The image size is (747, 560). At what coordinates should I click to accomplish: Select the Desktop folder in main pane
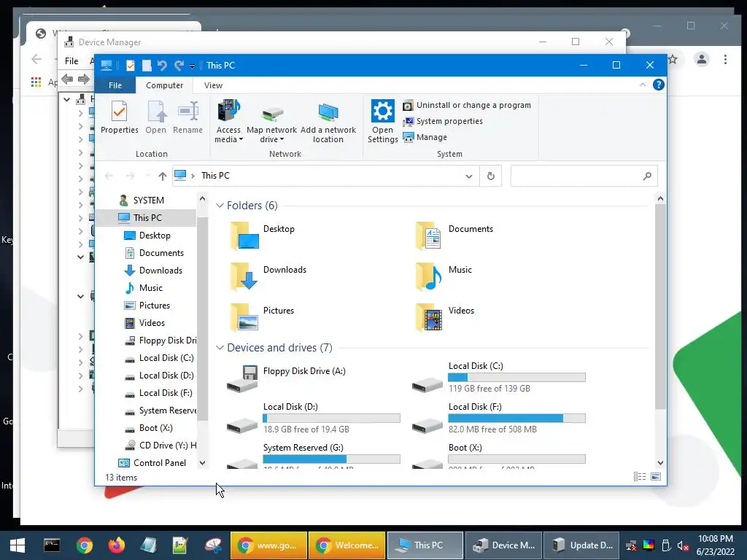point(262,236)
